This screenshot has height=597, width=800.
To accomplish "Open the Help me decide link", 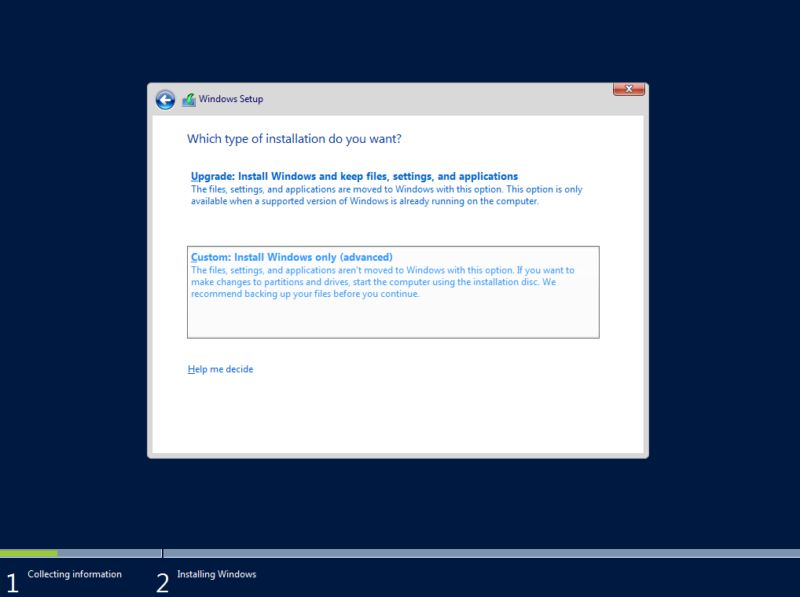I will [220, 369].
